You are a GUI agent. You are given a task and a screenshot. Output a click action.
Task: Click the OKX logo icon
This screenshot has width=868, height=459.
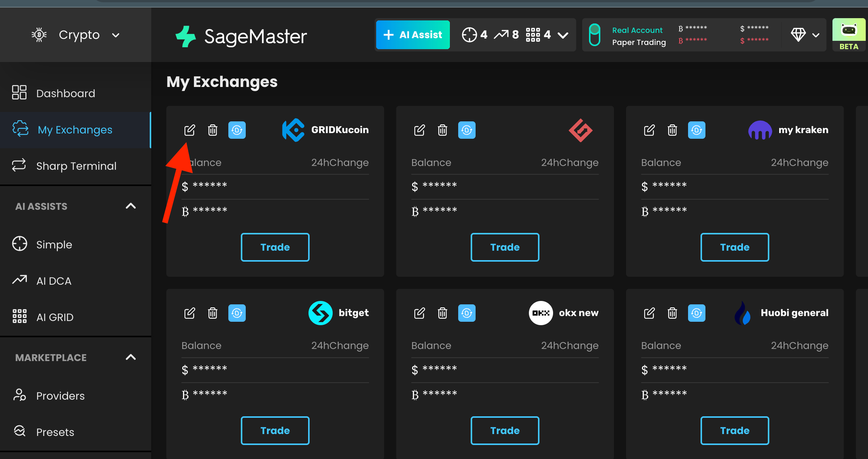tap(541, 313)
